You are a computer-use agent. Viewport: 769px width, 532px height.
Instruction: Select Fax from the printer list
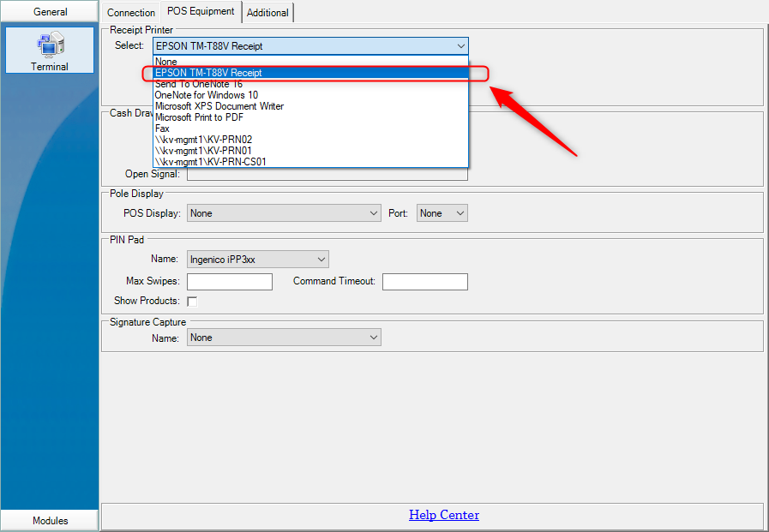tap(310, 129)
